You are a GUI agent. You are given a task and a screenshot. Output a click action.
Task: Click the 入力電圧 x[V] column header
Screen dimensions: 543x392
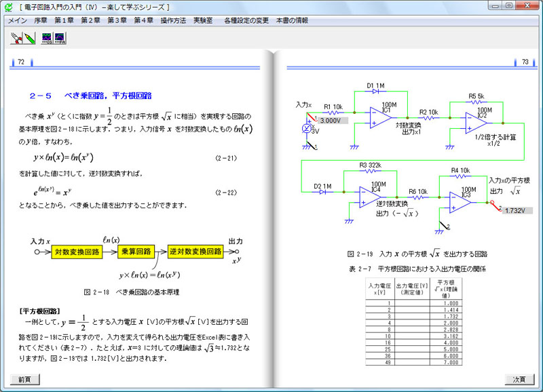coord(379,289)
